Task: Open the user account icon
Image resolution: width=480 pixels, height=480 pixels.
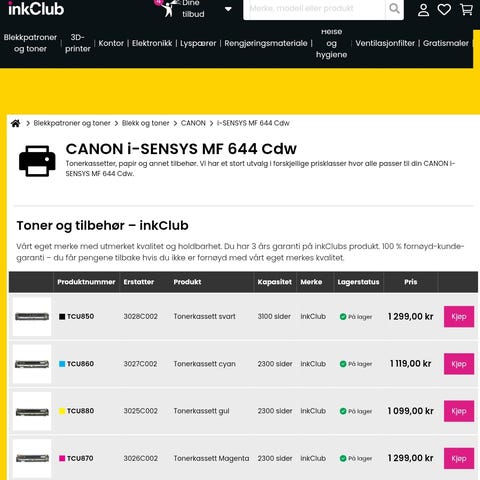Action: [x=423, y=10]
